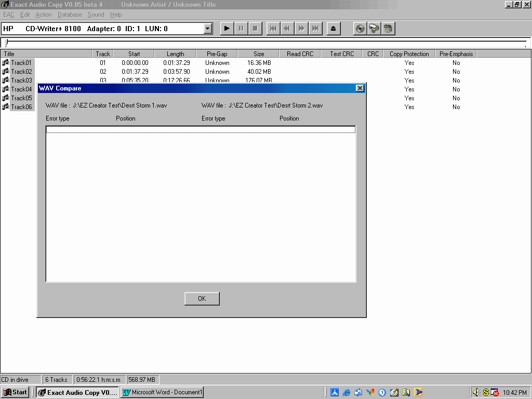Click the notepad pencil quick launch icon
Image resolution: width=532 pixels, height=399 pixels.
tap(394, 393)
